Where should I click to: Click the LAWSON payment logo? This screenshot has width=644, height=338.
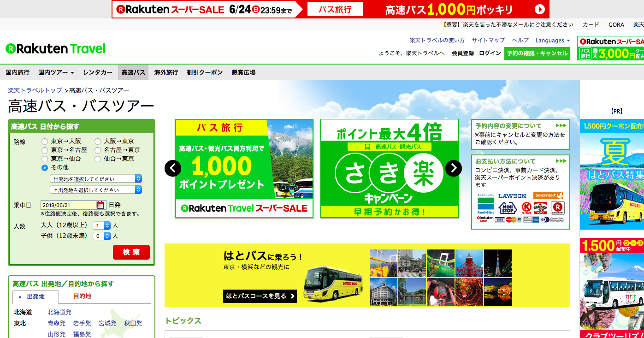tap(512, 196)
